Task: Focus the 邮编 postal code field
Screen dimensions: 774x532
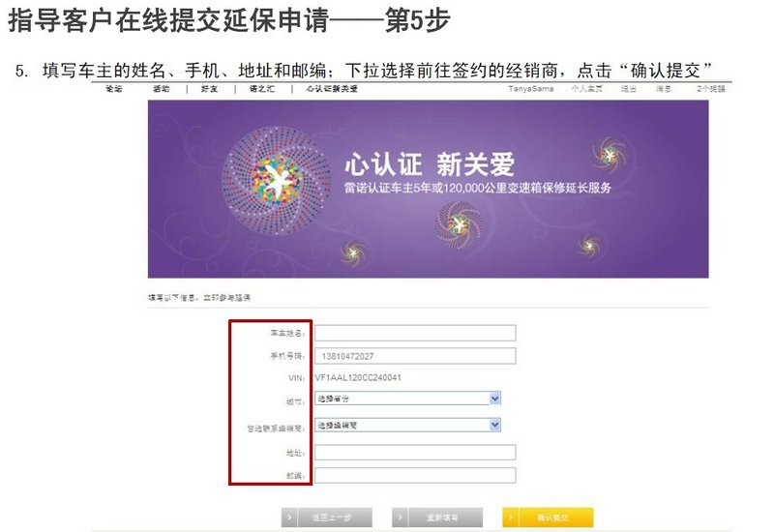Action: point(415,475)
